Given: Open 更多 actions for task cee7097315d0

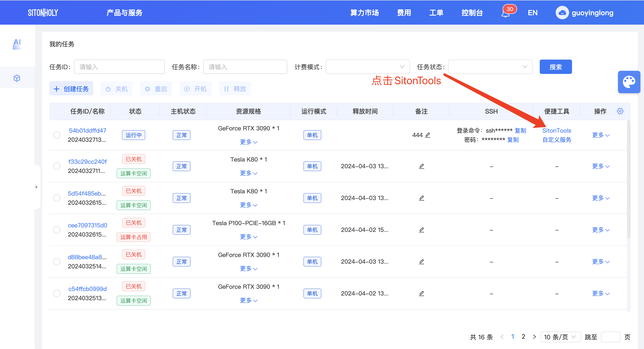Looking at the screenshot, I should (601, 230).
